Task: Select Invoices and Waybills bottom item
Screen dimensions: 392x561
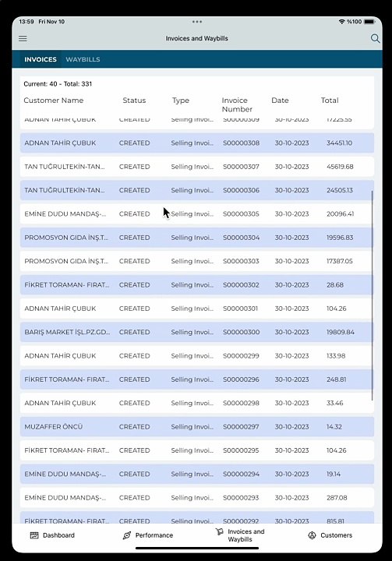Action: pos(240,535)
